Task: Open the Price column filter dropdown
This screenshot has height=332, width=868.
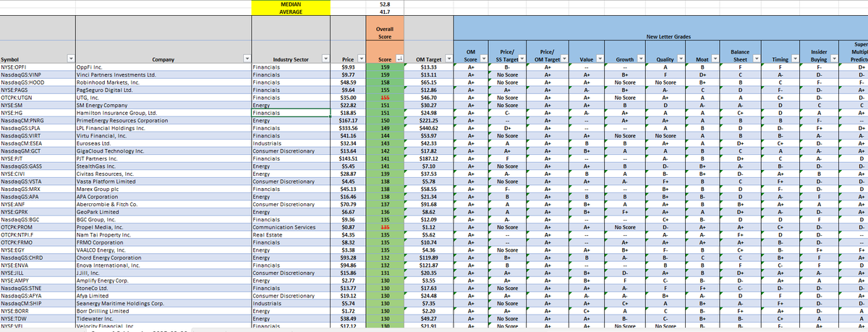Action: click(360, 59)
